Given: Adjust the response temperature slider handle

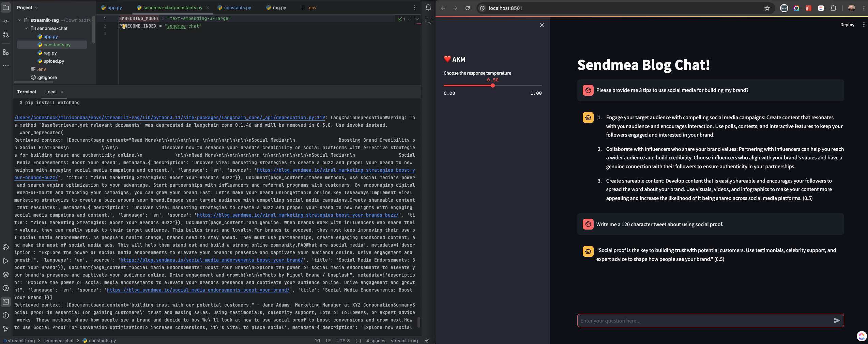Looking at the screenshot, I should 493,85.
